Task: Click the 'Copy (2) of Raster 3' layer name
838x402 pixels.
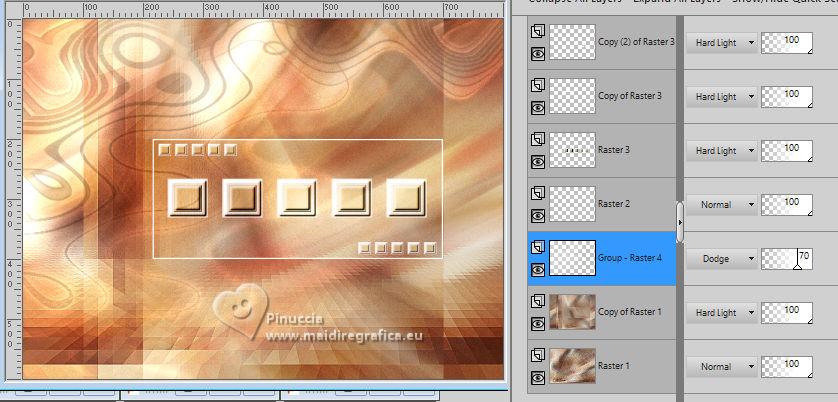Action: point(636,42)
